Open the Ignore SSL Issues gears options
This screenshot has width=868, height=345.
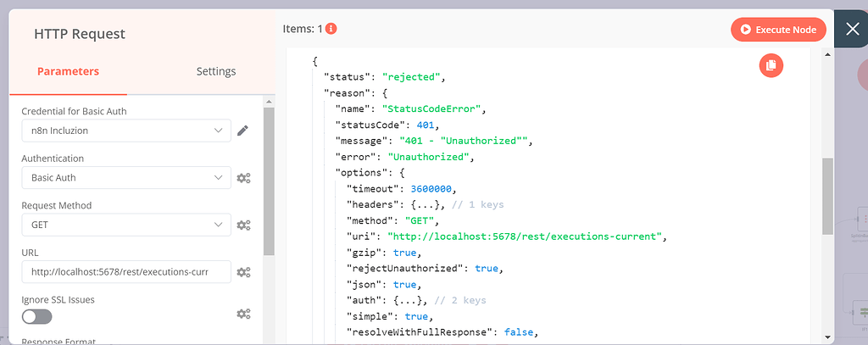pyautogui.click(x=243, y=314)
